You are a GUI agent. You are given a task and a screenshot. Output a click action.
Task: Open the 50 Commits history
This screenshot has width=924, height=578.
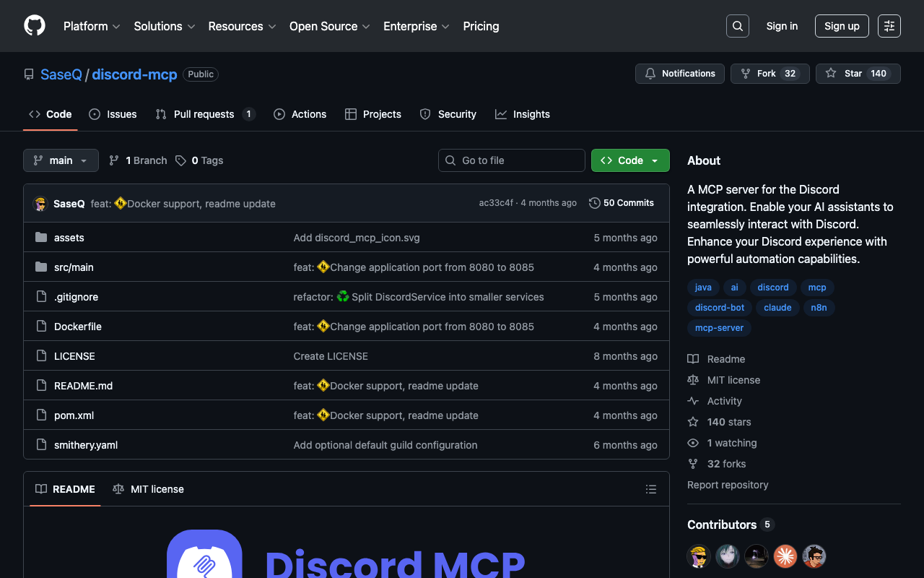(622, 203)
